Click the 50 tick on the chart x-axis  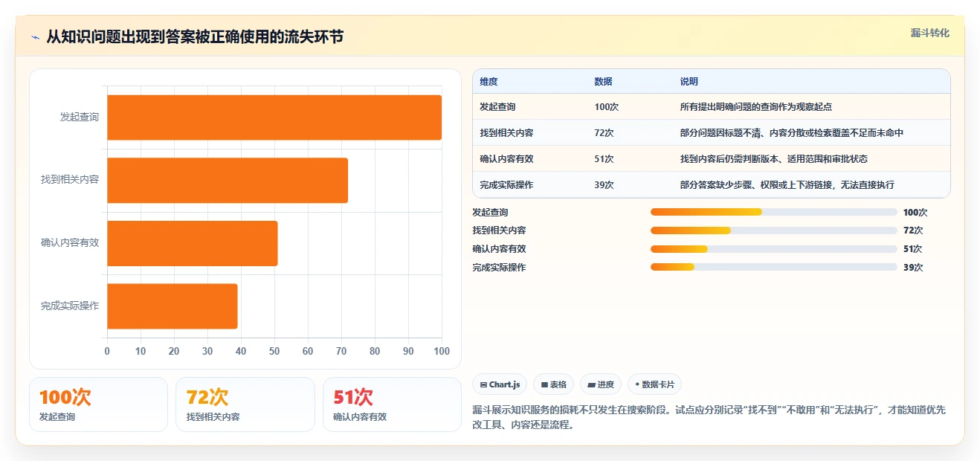(274, 351)
